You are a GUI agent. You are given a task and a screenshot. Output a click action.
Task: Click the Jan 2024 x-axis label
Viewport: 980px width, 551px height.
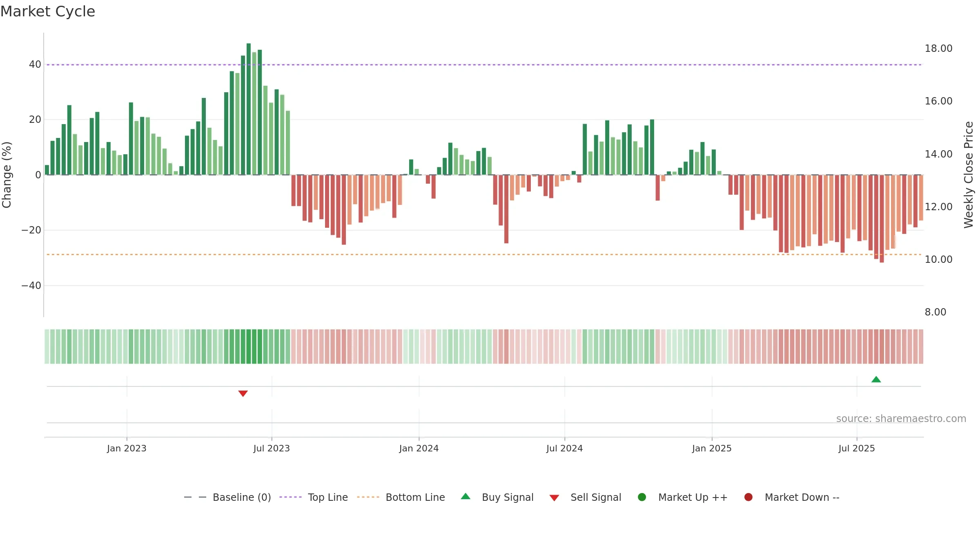[419, 448]
